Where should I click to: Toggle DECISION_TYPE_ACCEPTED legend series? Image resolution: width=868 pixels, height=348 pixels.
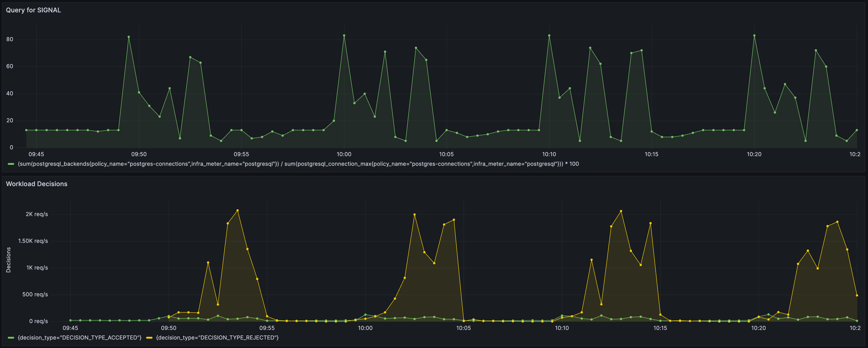pyautogui.click(x=80, y=337)
